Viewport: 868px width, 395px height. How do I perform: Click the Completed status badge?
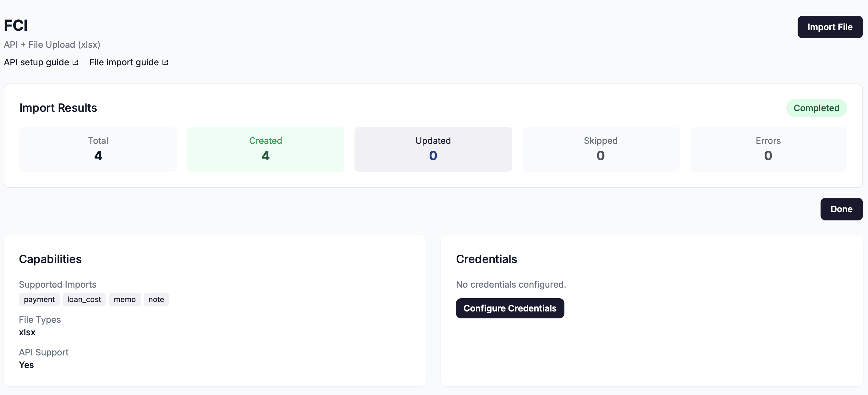coord(816,108)
